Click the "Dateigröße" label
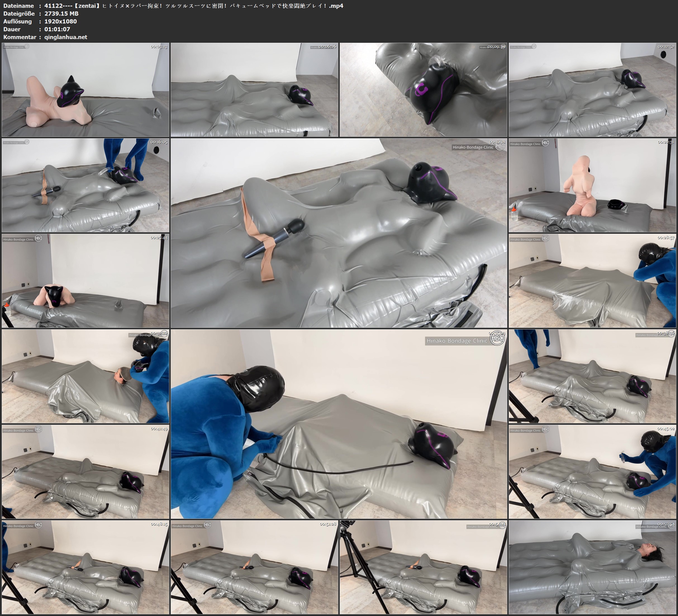Image resolution: width=678 pixels, height=616 pixels. tap(19, 13)
